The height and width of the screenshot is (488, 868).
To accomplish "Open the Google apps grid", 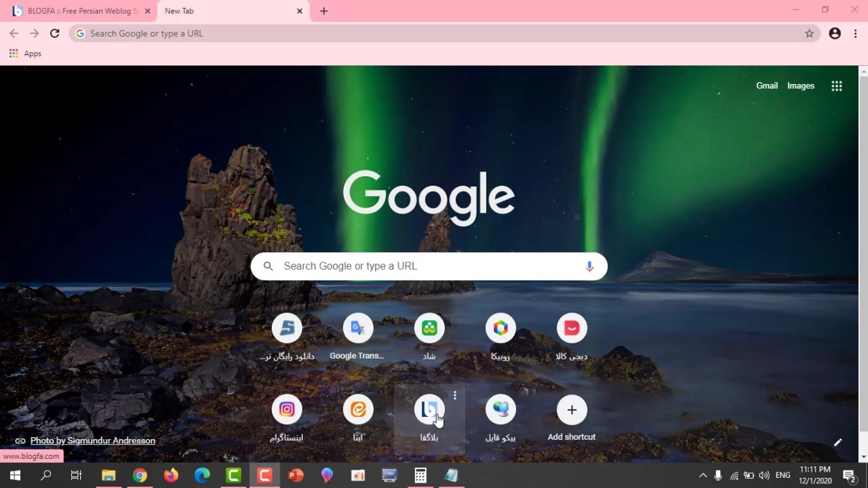I will pos(837,86).
